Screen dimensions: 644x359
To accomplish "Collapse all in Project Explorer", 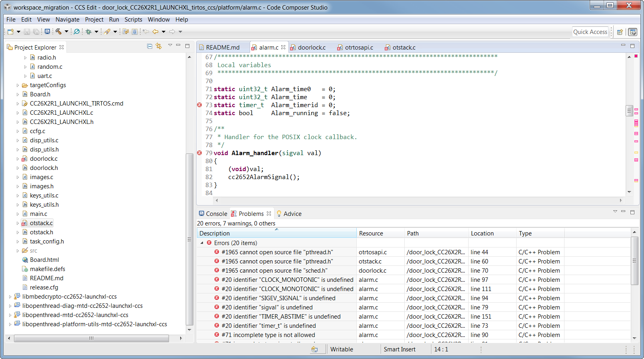I will (150, 46).
